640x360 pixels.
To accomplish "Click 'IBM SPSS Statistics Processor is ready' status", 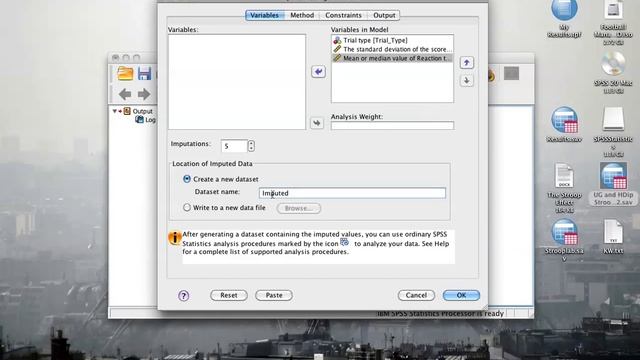I will click(x=440, y=313).
